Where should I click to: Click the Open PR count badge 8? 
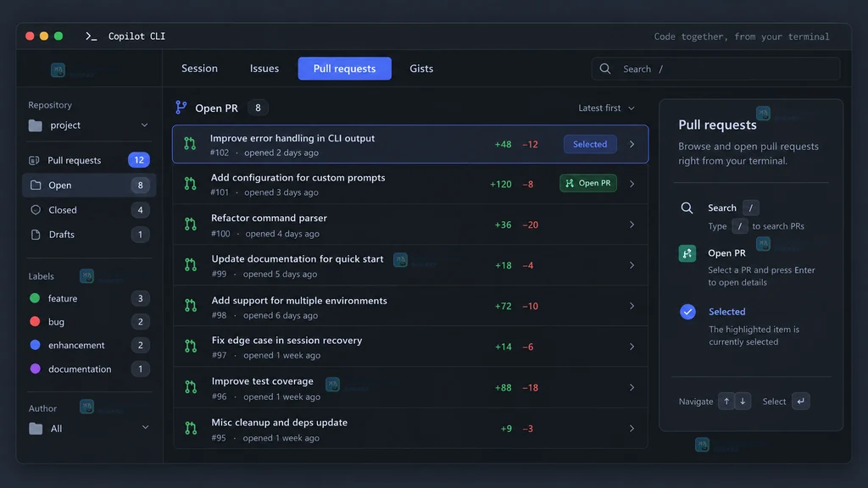pos(258,108)
